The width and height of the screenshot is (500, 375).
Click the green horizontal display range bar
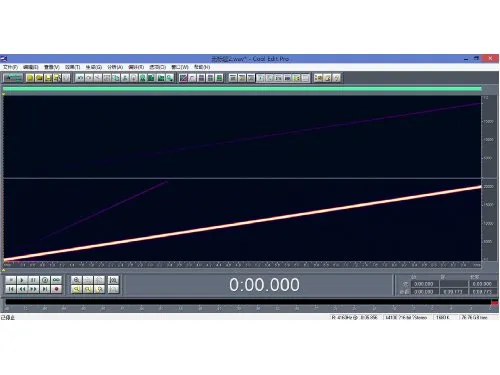[x=242, y=89]
